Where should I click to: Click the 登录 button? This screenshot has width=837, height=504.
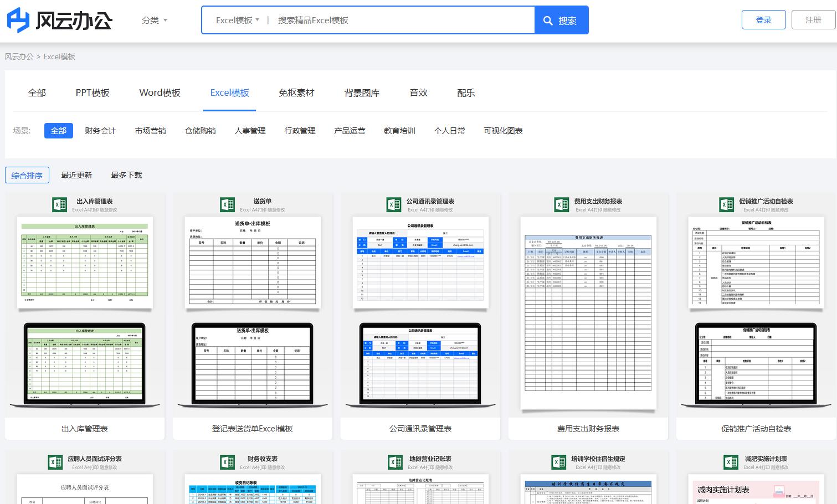pyautogui.click(x=763, y=19)
